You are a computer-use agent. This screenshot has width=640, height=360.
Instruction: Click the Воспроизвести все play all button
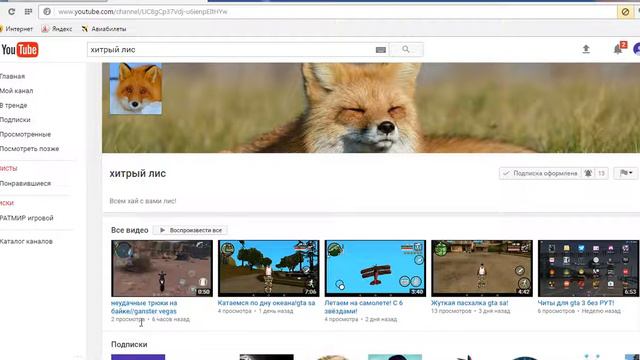pyautogui.click(x=191, y=230)
